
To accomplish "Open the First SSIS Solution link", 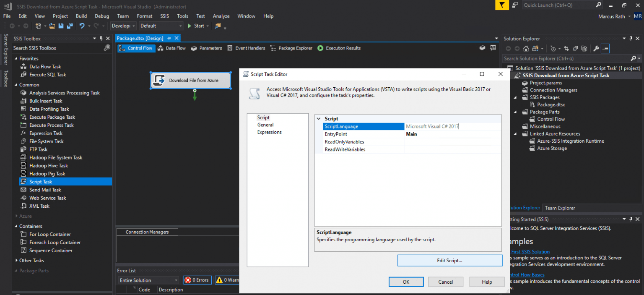I will [530, 251].
